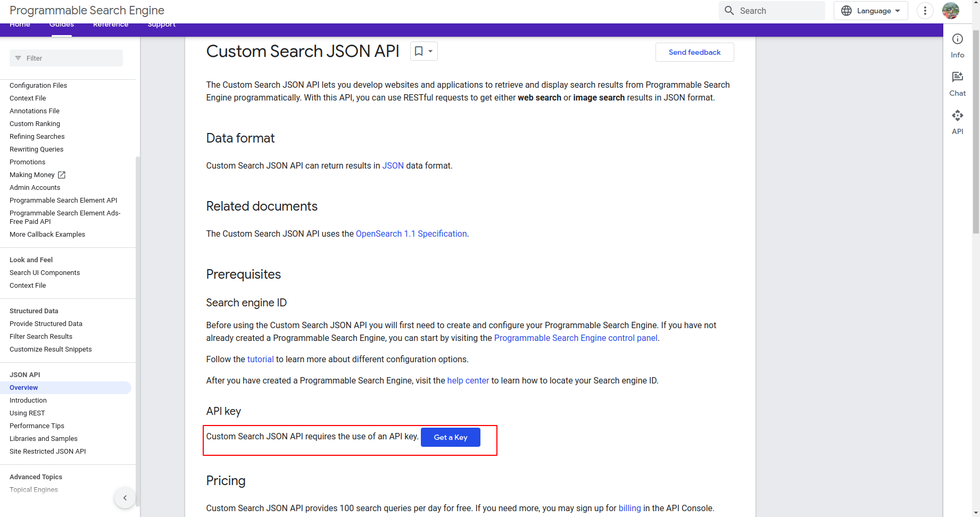Switch to the Reference tab

point(111,24)
